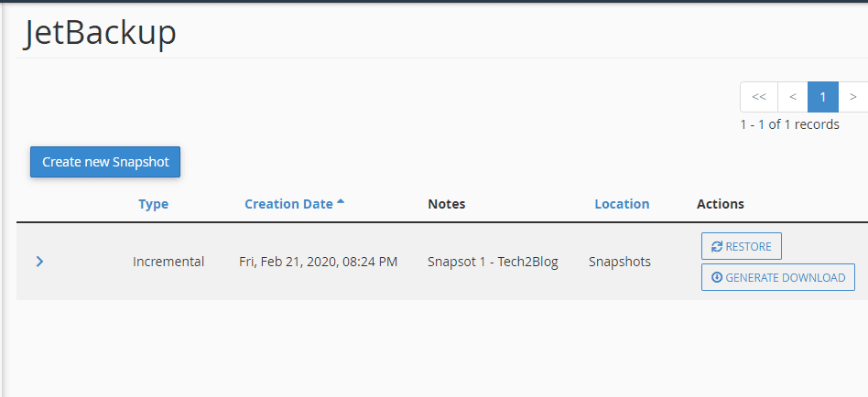868x397 pixels.
Task: Click the download arrow icon on GENERATE DOWNLOAD
Action: [717, 277]
